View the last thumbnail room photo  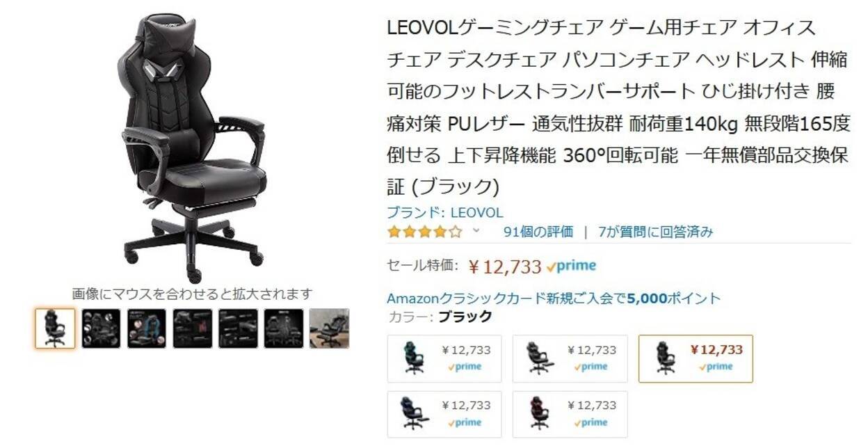[329, 328]
